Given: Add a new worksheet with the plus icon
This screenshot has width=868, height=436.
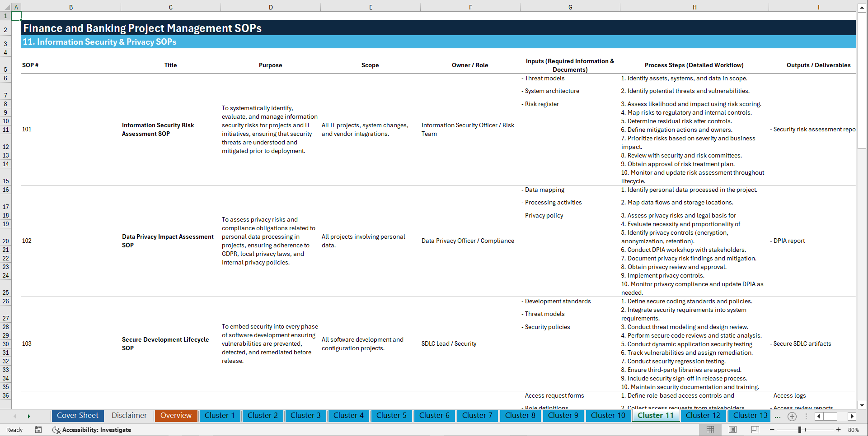Looking at the screenshot, I should coord(792,416).
